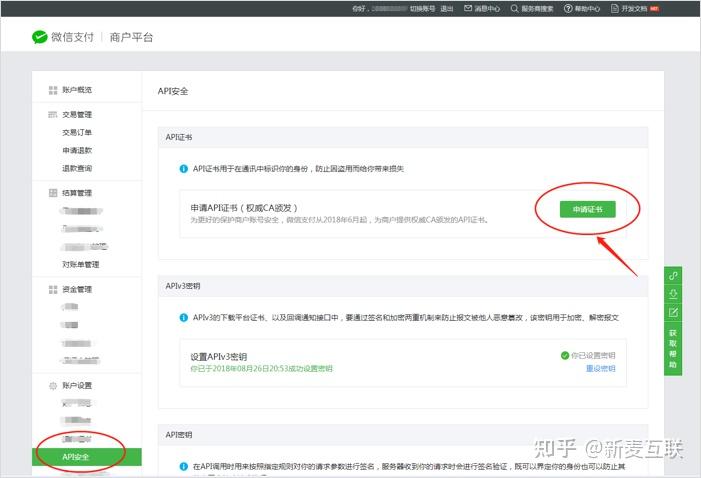Click the NEW badge next to 开发文档

click(x=655, y=8)
